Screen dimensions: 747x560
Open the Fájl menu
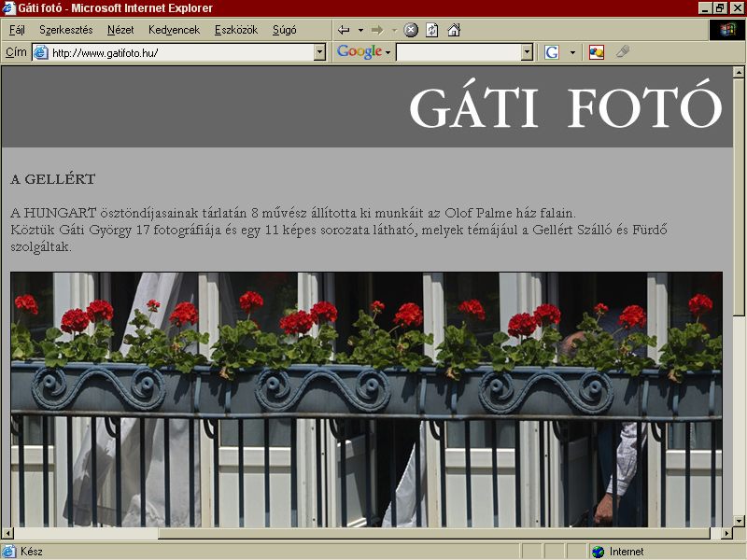coord(17,30)
